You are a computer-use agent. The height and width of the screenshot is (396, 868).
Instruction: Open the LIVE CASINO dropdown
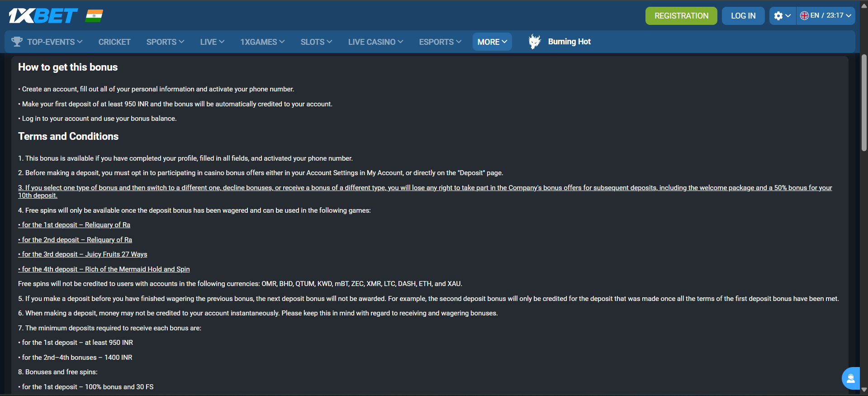(375, 41)
